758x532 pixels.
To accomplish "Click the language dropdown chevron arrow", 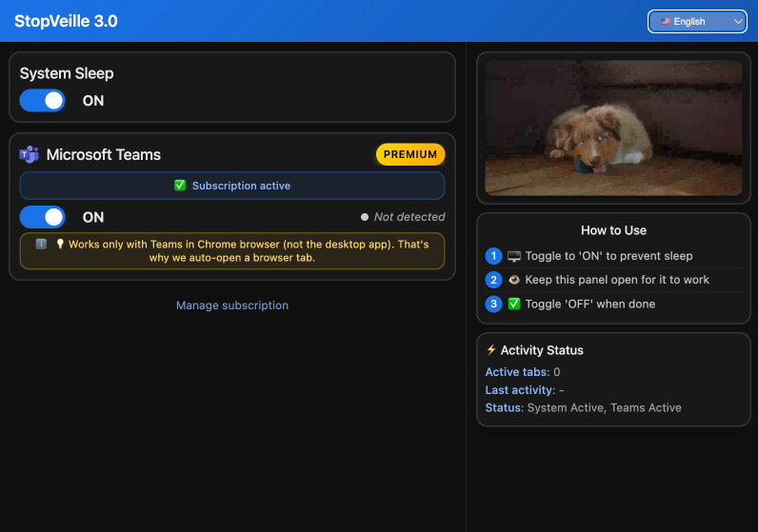I will pyautogui.click(x=738, y=21).
